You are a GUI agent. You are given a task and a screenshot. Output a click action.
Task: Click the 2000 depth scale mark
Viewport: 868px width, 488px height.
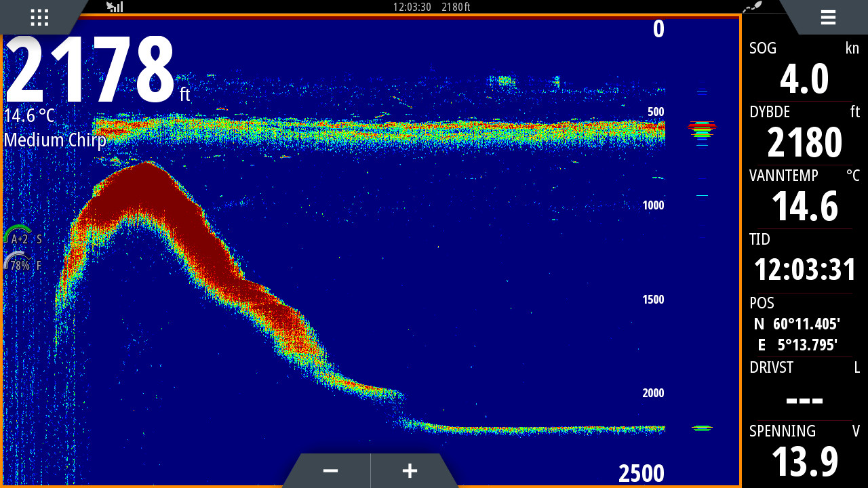pos(654,393)
